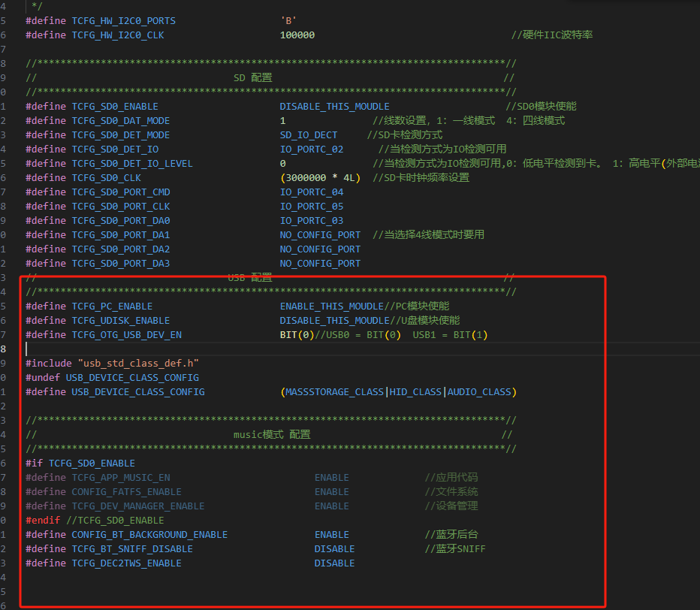Click the //当选择4线模式时要用 comment
The height and width of the screenshot is (610, 700).
(429, 235)
